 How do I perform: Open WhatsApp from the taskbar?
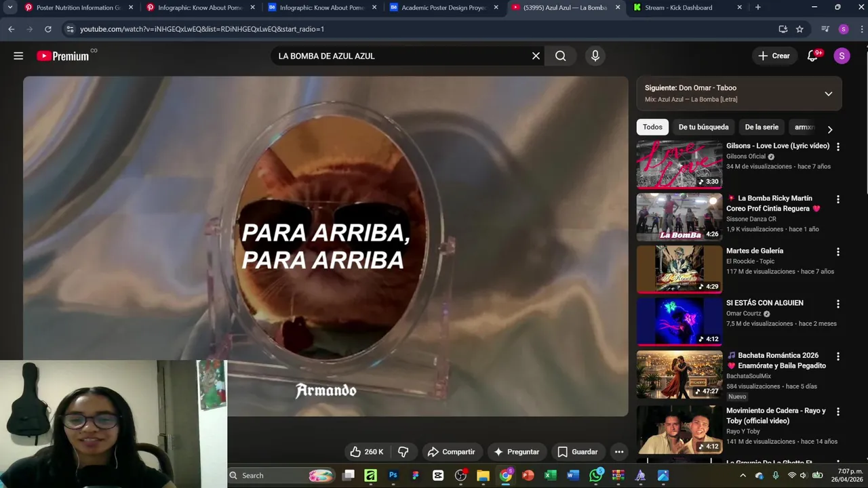click(x=595, y=475)
